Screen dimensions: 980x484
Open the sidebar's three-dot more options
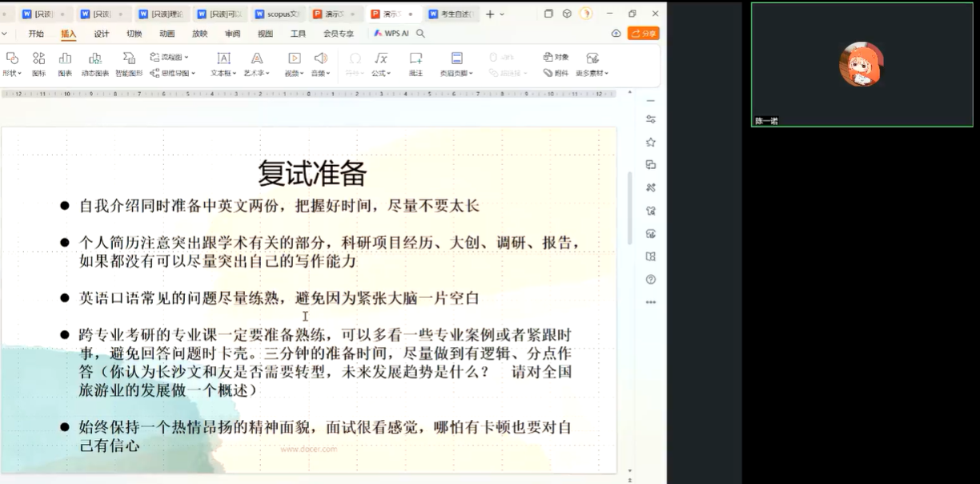pyautogui.click(x=650, y=302)
